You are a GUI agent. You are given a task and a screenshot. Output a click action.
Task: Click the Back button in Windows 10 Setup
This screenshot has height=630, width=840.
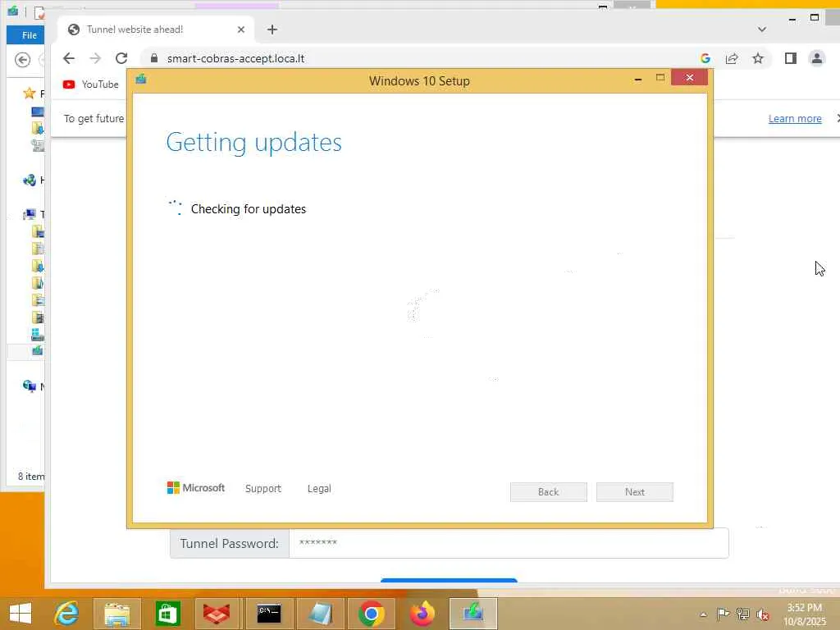point(549,492)
